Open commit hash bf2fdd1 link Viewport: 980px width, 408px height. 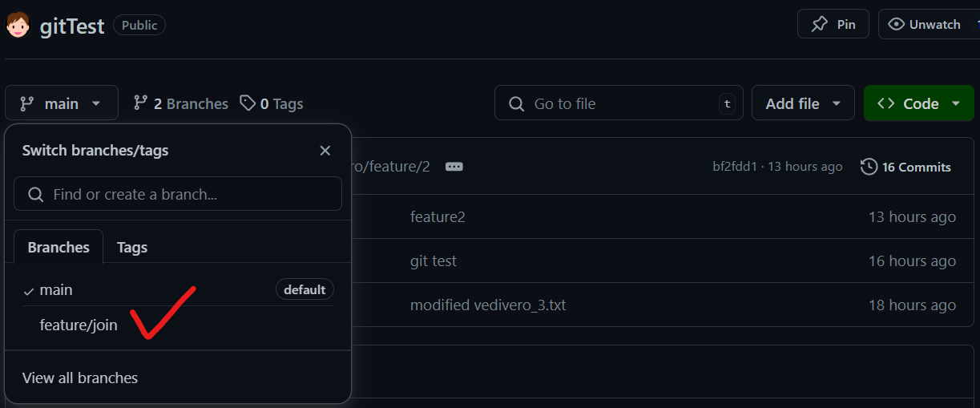[735, 167]
